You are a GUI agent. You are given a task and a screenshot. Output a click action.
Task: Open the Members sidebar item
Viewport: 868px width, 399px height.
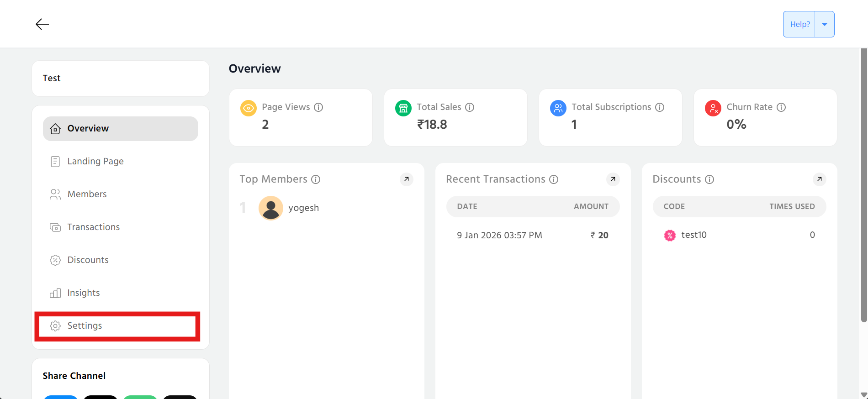(87, 194)
